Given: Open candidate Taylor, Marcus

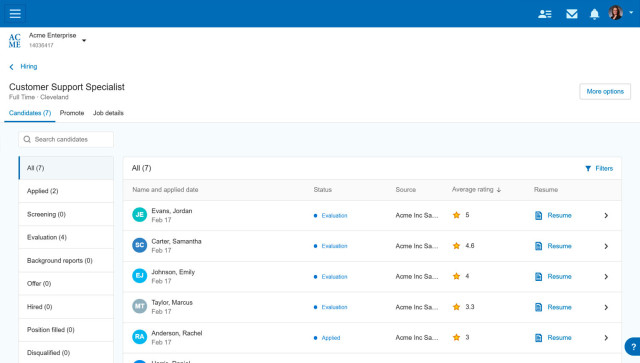Looking at the screenshot, I should point(172,303).
